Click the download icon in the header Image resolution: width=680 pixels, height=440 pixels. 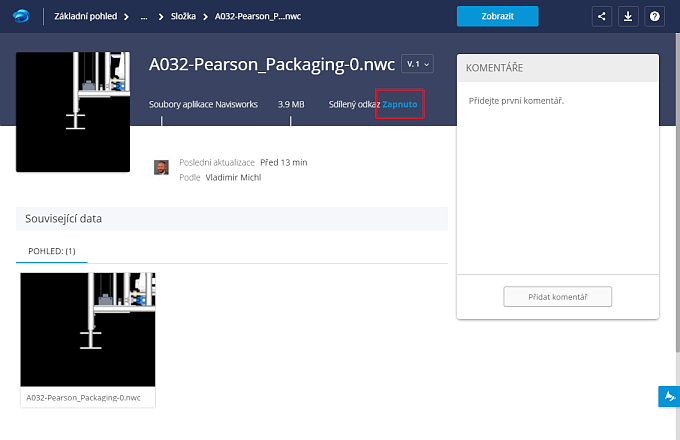628,16
